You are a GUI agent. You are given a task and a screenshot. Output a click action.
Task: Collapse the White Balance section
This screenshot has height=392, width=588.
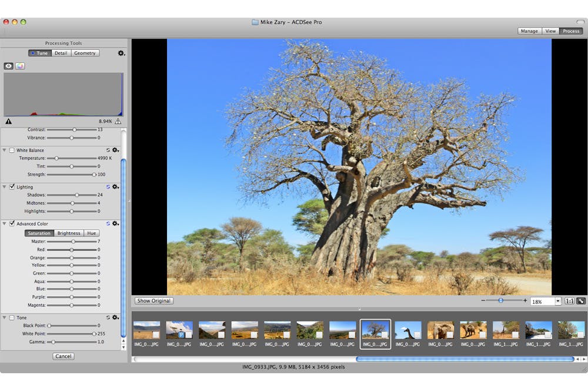pyautogui.click(x=4, y=150)
